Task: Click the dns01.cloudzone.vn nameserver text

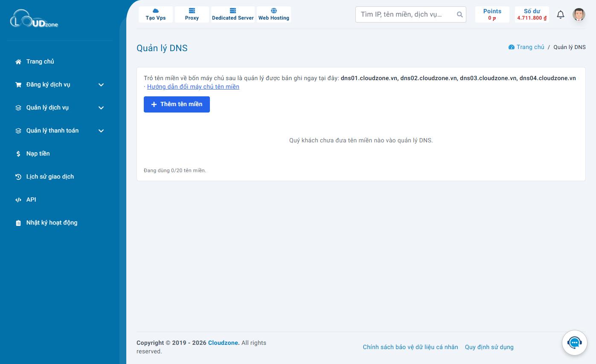Action: [x=369, y=78]
